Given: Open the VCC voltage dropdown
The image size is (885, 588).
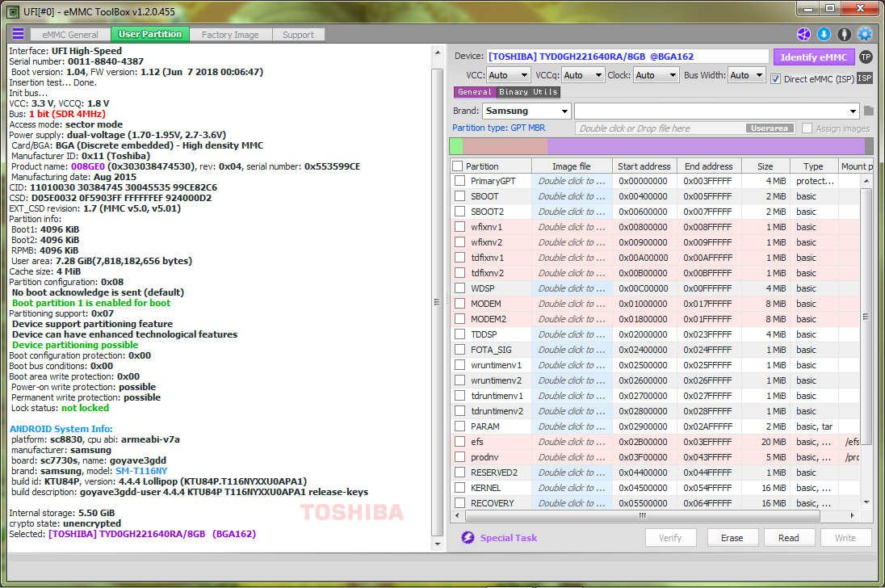Looking at the screenshot, I should point(509,75).
